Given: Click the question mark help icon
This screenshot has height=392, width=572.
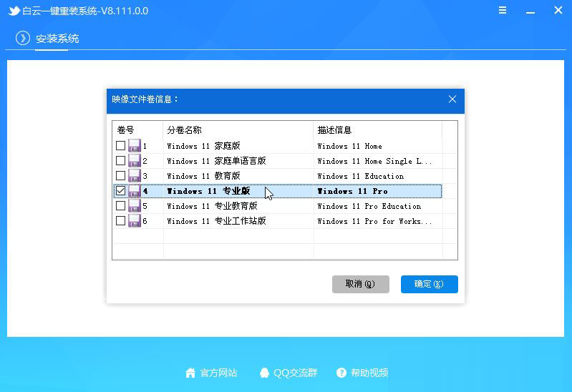Looking at the screenshot, I should 341,373.
